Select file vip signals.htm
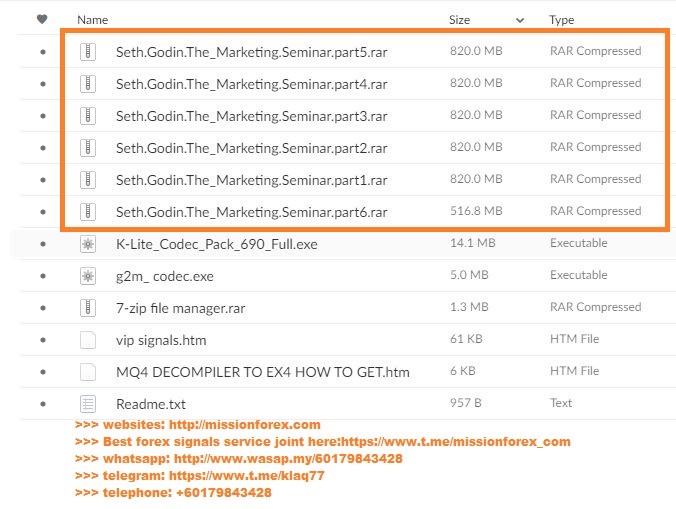This screenshot has width=676, height=509. tap(161, 340)
